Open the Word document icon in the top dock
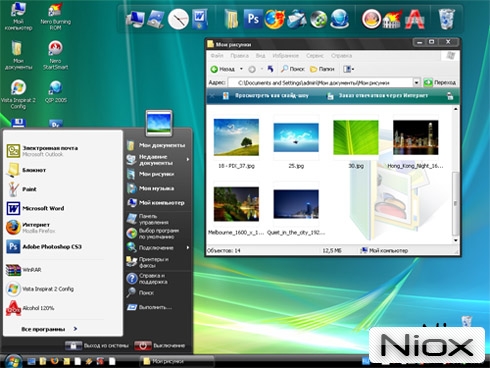Viewport: 490px width, 368px height. pyautogui.click(x=200, y=19)
